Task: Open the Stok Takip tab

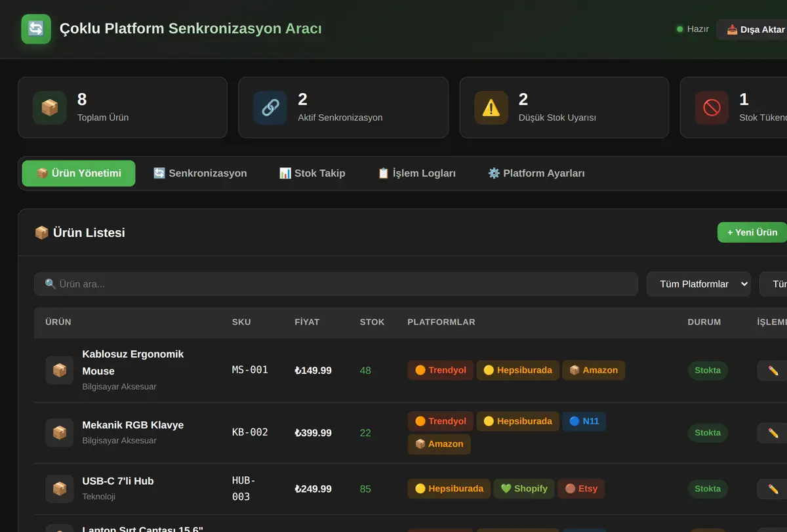Action: [x=312, y=173]
